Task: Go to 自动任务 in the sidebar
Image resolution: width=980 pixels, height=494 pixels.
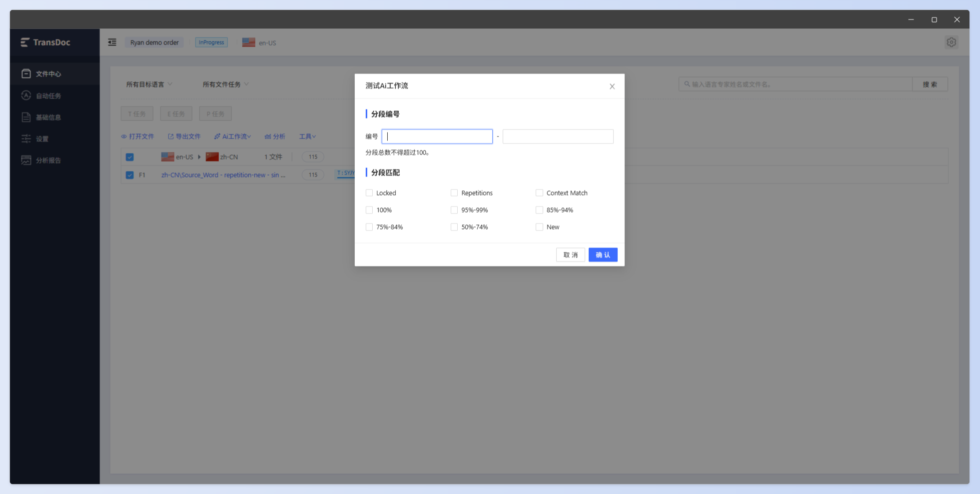Action: pyautogui.click(x=55, y=95)
